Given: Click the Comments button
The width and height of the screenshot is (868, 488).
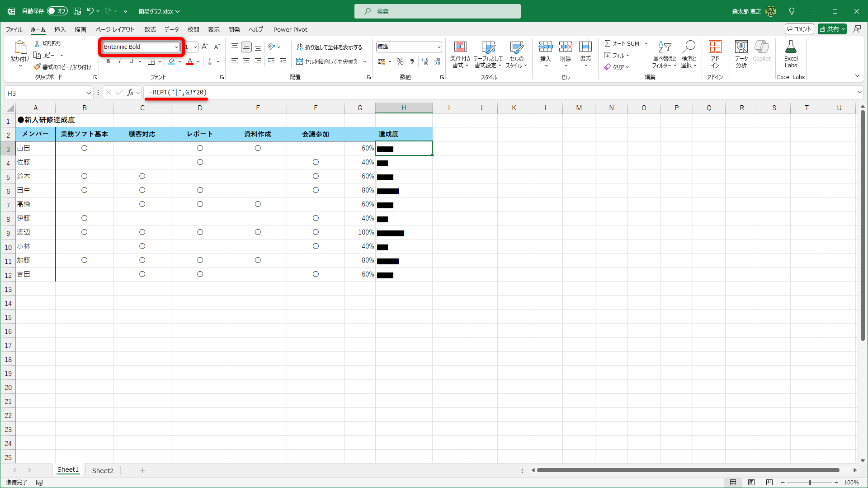Looking at the screenshot, I should [x=799, y=29].
